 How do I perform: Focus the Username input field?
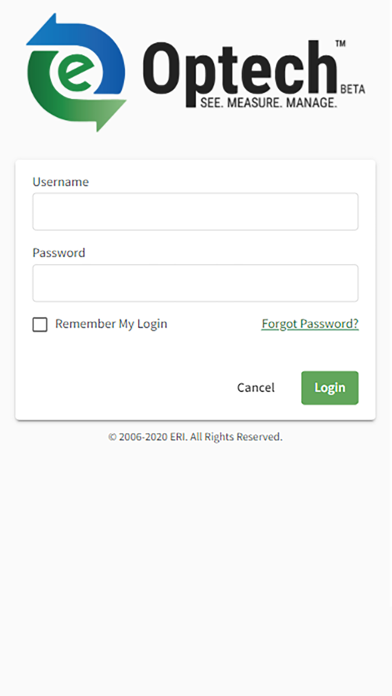point(195,211)
